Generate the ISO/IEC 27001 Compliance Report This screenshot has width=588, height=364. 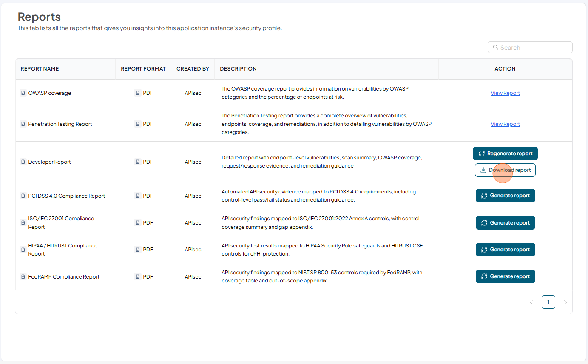505,222
